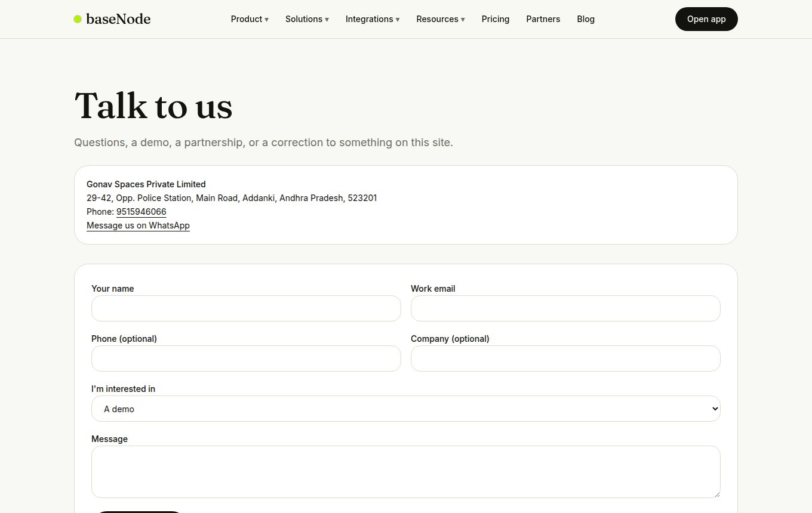Click into the Message textarea
The image size is (812, 513).
coord(406,472)
